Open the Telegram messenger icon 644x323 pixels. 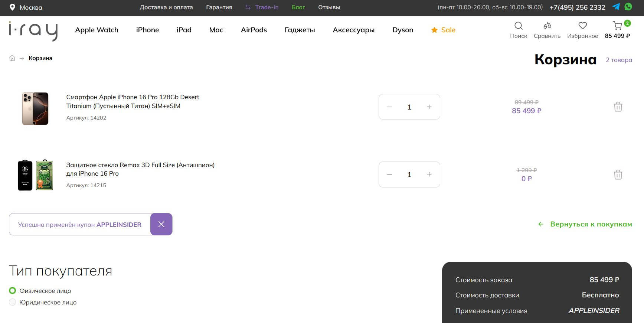616,7
